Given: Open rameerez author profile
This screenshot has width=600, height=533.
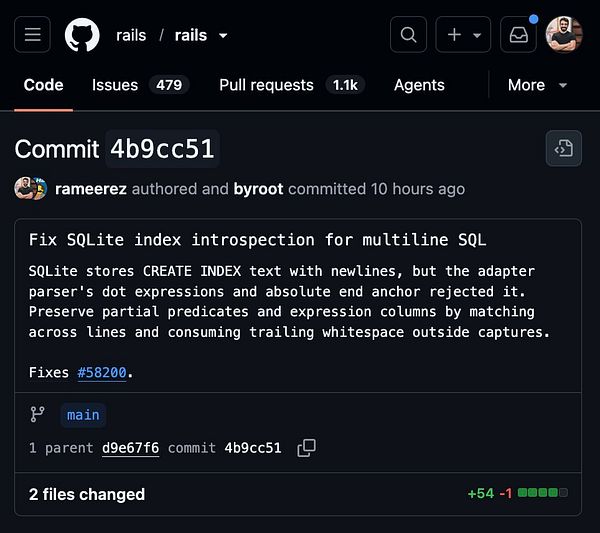Looking at the screenshot, I should coord(91,189).
